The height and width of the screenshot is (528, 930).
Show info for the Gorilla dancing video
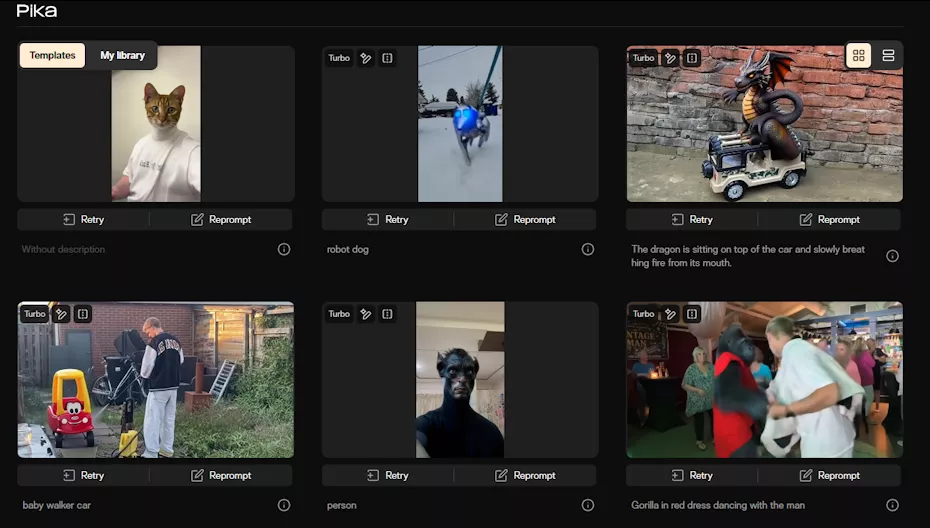point(892,505)
